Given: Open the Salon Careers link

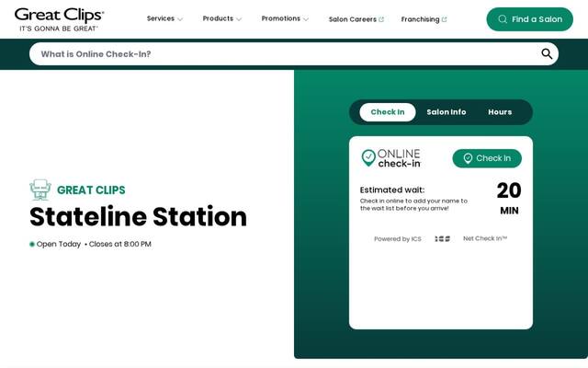Looking at the screenshot, I should click(356, 19).
